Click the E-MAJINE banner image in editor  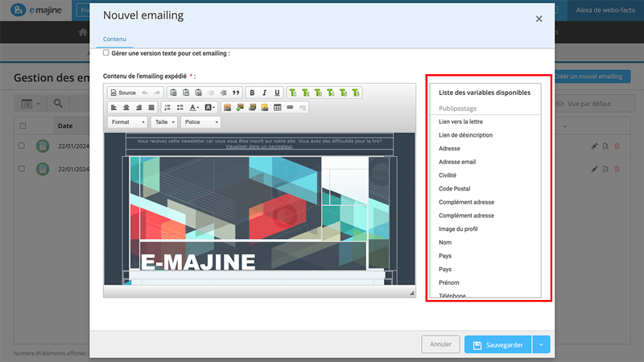pyautogui.click(x=198, y=262)
